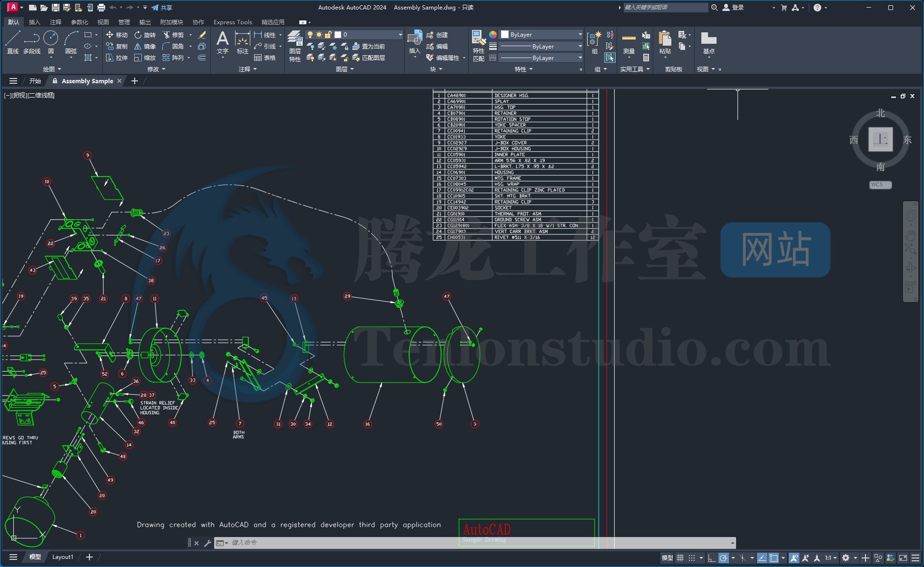
Task: Click the color wheel object color icon
Action: [493, 35]
